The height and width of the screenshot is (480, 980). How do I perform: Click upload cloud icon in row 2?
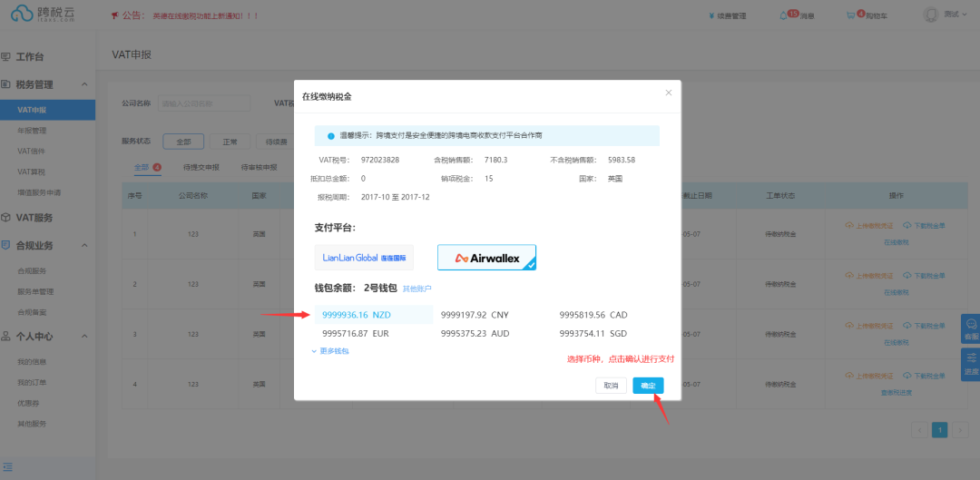point(849,276)
